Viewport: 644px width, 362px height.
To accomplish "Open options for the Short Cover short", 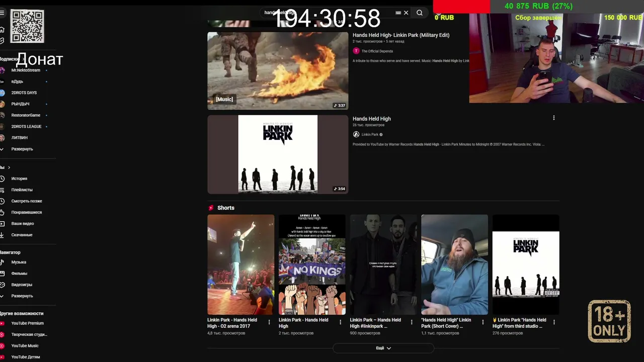I will coord(483,322).
